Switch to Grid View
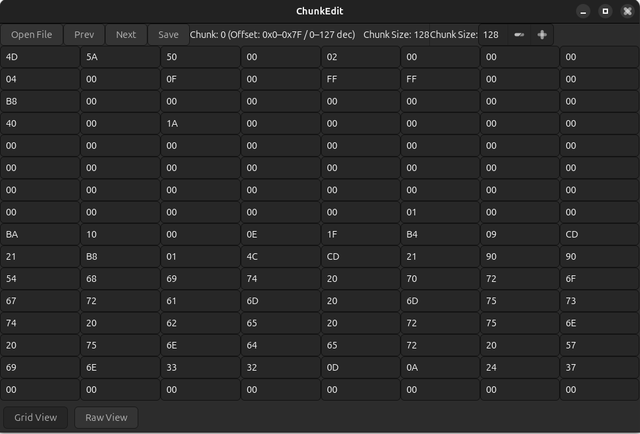640x434 pixels. pos(36,417)
